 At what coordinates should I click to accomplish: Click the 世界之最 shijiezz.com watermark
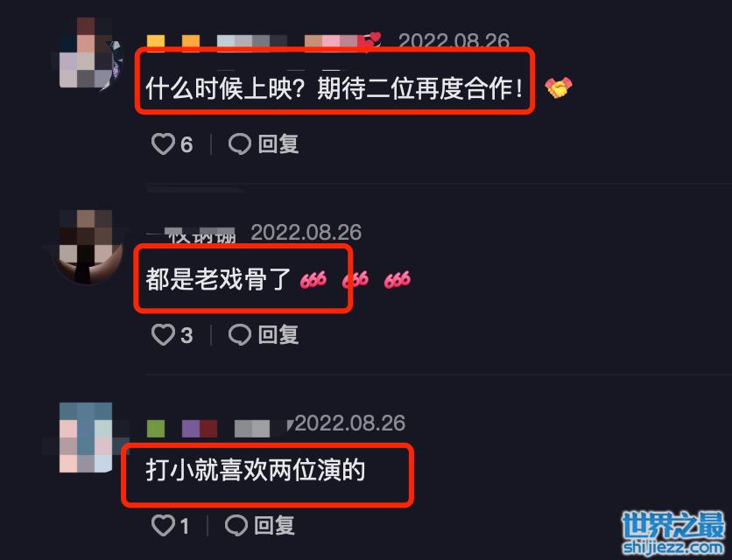pyautogui.click(x=673, y=533)
